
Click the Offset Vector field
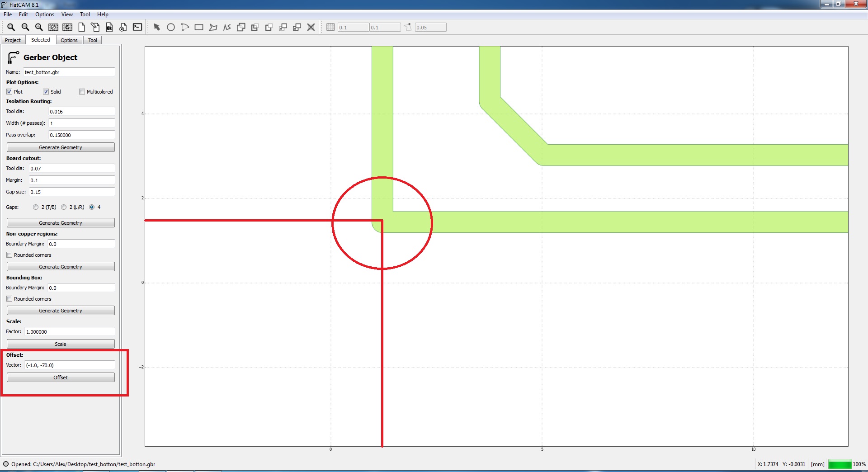tap(70, 365)
